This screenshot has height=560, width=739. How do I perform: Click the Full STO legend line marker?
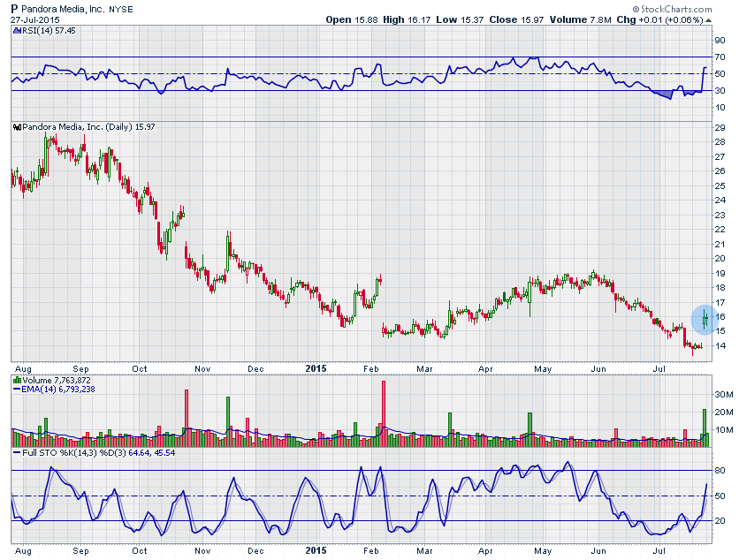pyautogui.click(x=16, y=452)
